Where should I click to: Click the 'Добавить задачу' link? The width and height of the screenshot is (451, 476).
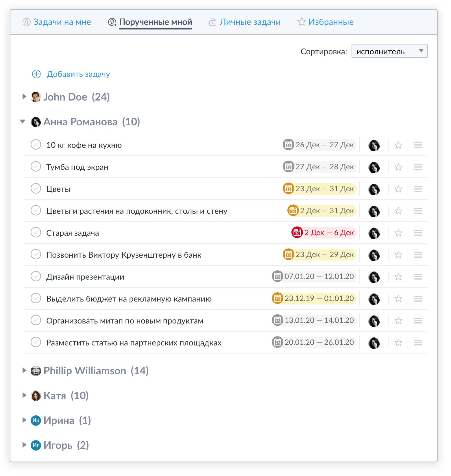click(x=78, y=74)
